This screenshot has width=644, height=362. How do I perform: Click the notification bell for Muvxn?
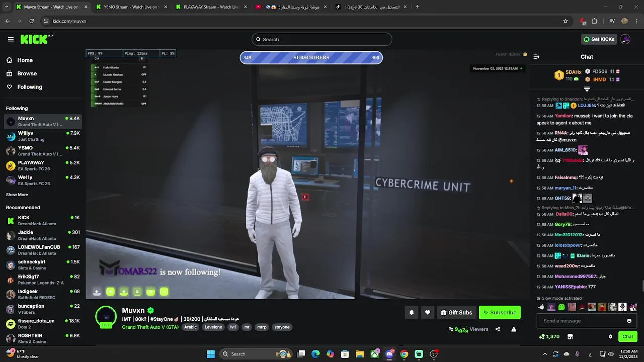click(412, 313)
